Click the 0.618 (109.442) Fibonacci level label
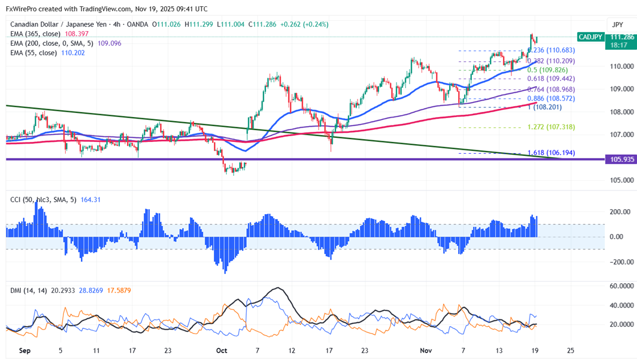The width and height of the screenshot is (637, 364). tap(551, 79)
